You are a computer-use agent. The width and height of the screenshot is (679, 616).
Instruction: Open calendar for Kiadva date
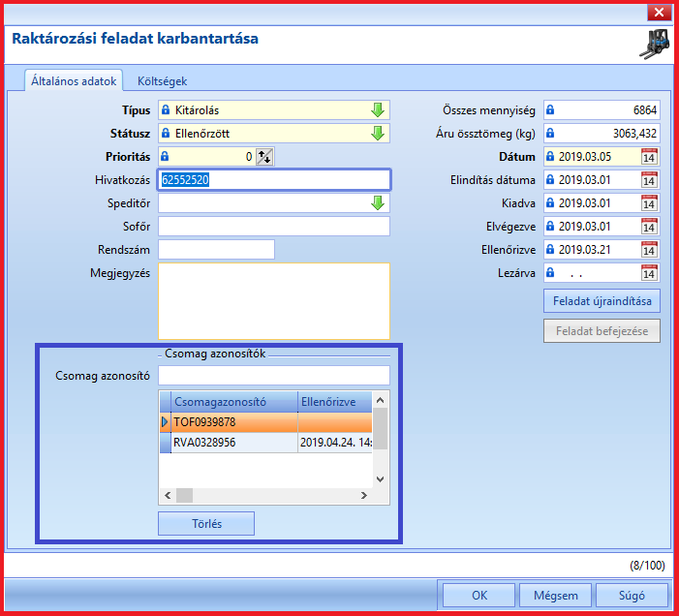[x=648, y=203]
